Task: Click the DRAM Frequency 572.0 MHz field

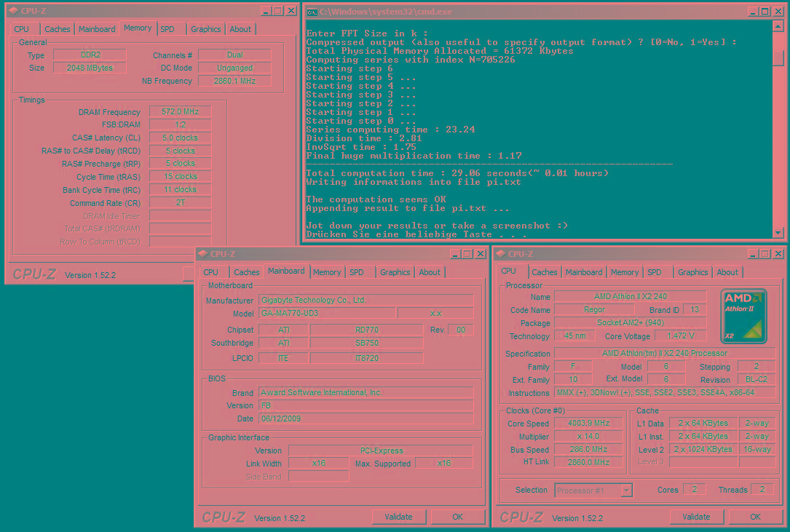Action: [x=180, y=112]
